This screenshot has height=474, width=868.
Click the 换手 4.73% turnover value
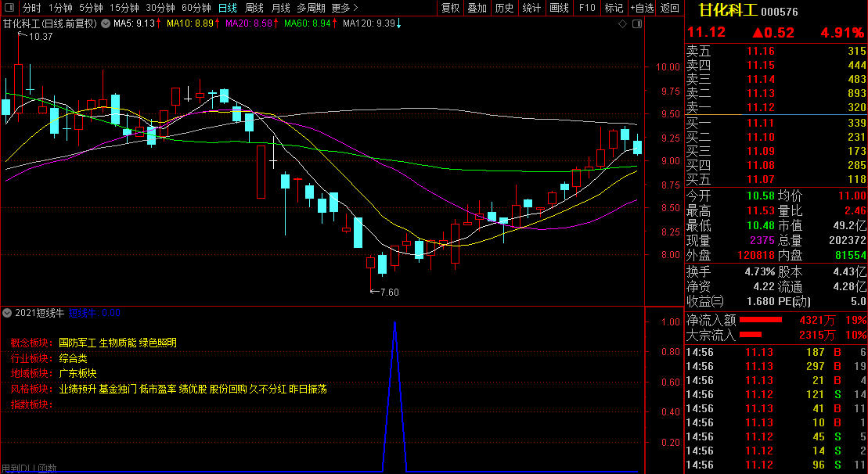[760, 271]
